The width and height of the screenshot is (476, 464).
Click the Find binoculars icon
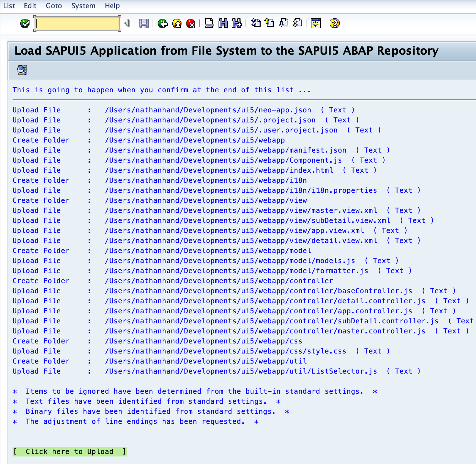coord(223,23)
